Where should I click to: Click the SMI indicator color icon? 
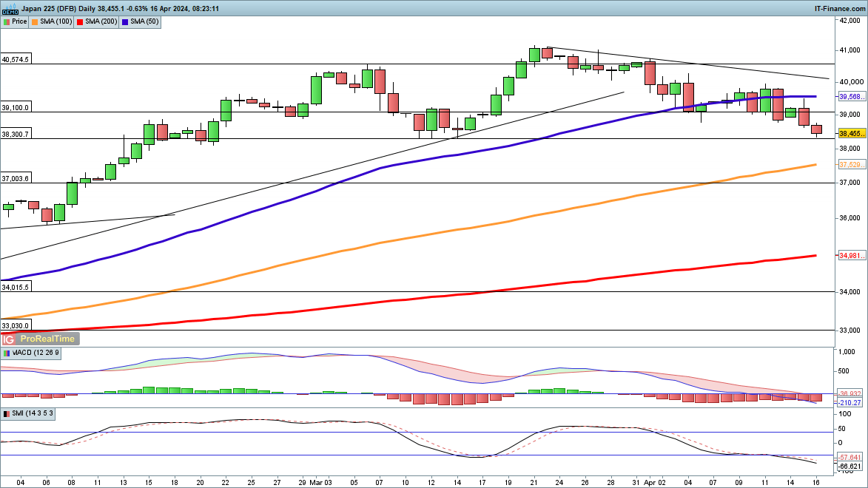[x=6, y=414]
